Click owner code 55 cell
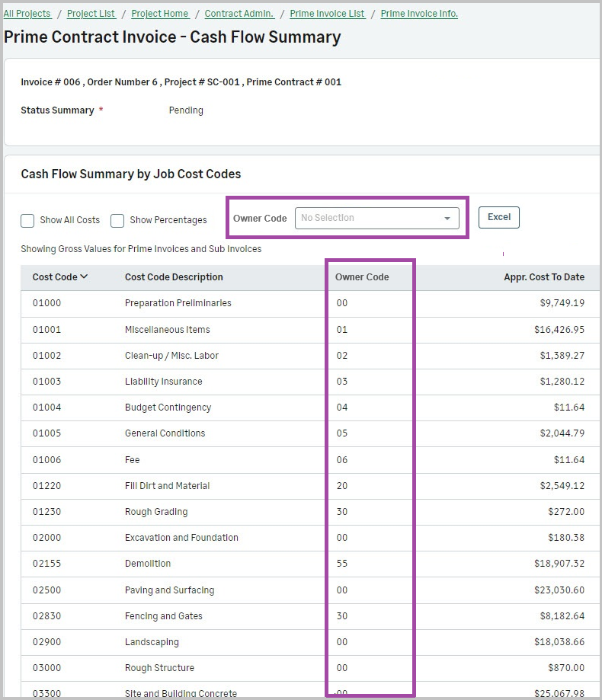 click(342, 564)
